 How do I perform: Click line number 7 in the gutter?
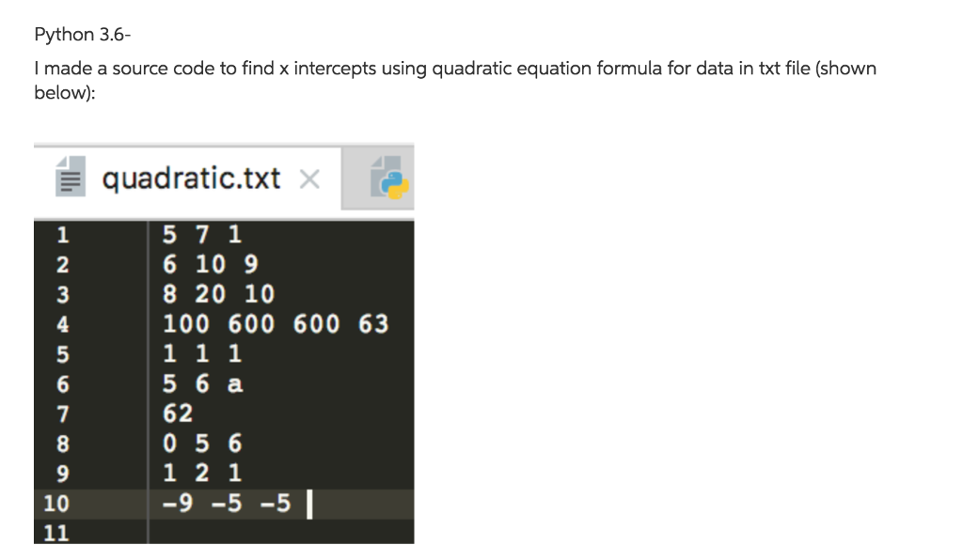point(64,412)
